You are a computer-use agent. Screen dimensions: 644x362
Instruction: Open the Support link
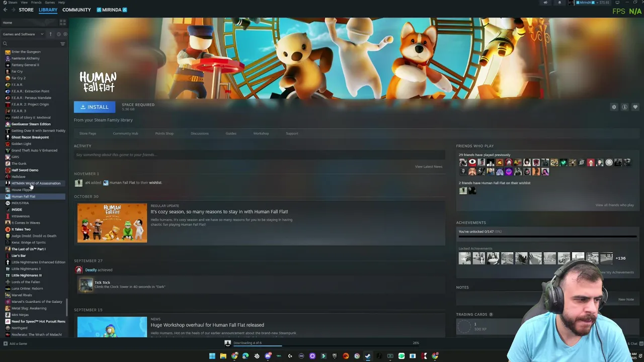pos(292,133)
